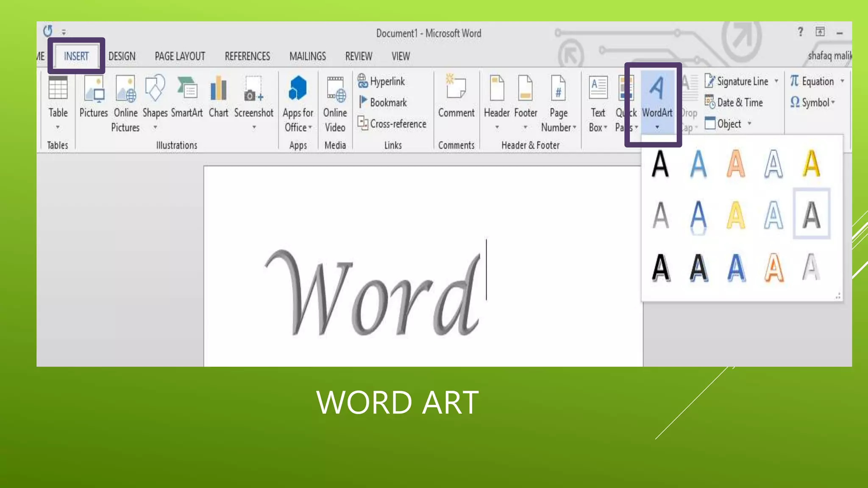The height and width of the screenshot is (488, 868).
Task: Choose the yellow fill WordArt style, second row
Action: pos(736,215)
